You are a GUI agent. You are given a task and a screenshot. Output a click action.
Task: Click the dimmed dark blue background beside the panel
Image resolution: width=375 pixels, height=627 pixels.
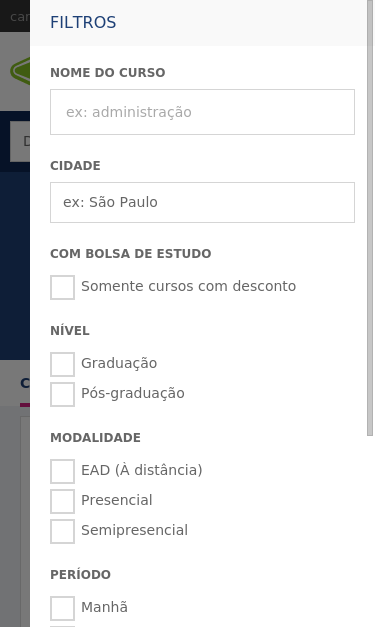coord(15,264)
